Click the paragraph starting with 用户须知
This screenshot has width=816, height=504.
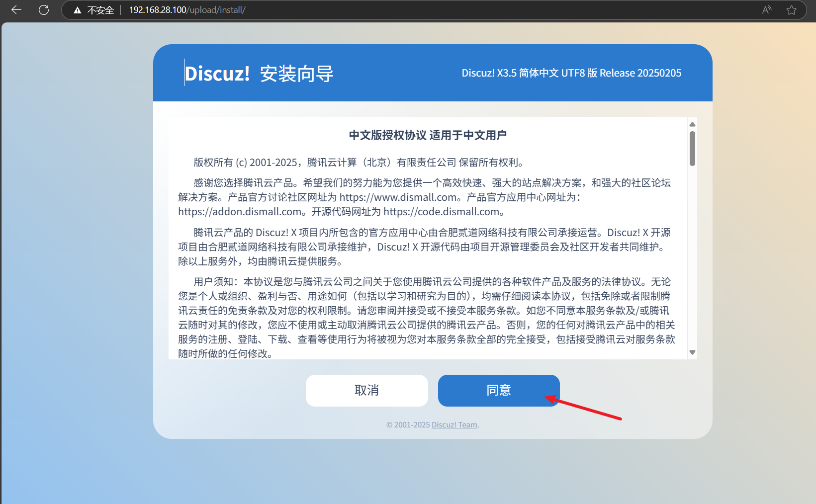click(x=427, y=318)
